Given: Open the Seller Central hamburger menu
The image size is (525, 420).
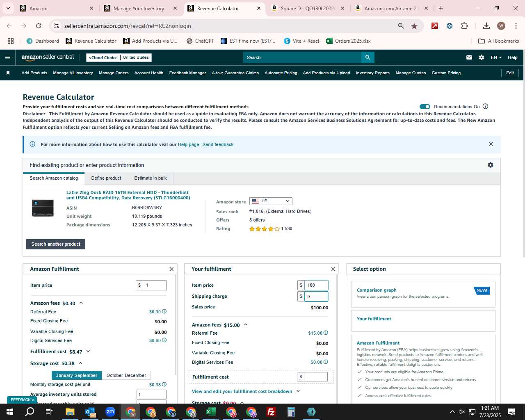Looking at the screenshot, I should point(7,57).
